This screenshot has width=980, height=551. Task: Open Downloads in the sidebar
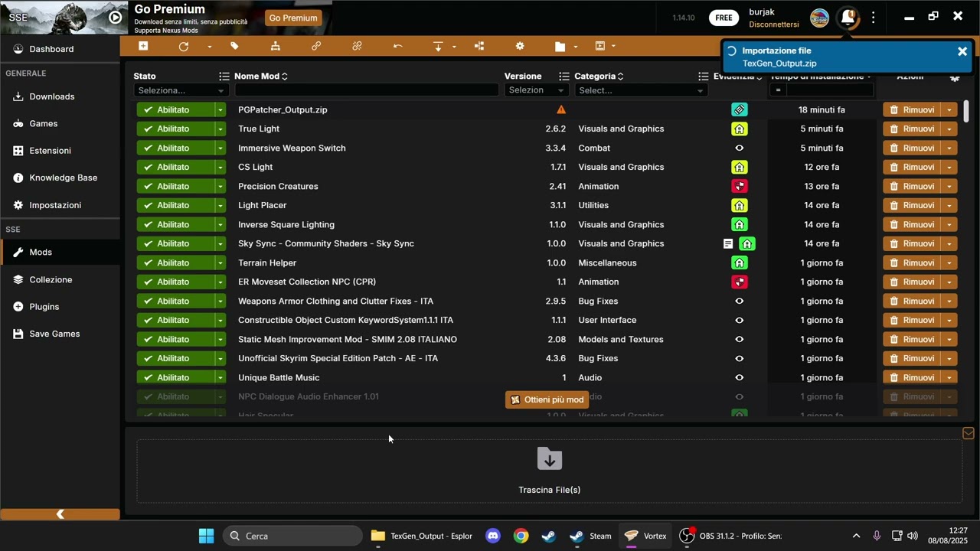click(x=60, y=96)
